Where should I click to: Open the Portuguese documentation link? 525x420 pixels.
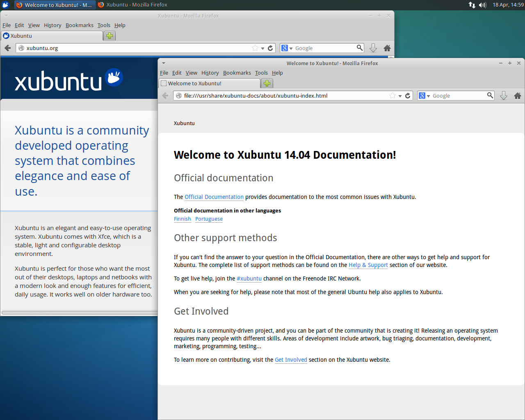click(x=209, y=219)
